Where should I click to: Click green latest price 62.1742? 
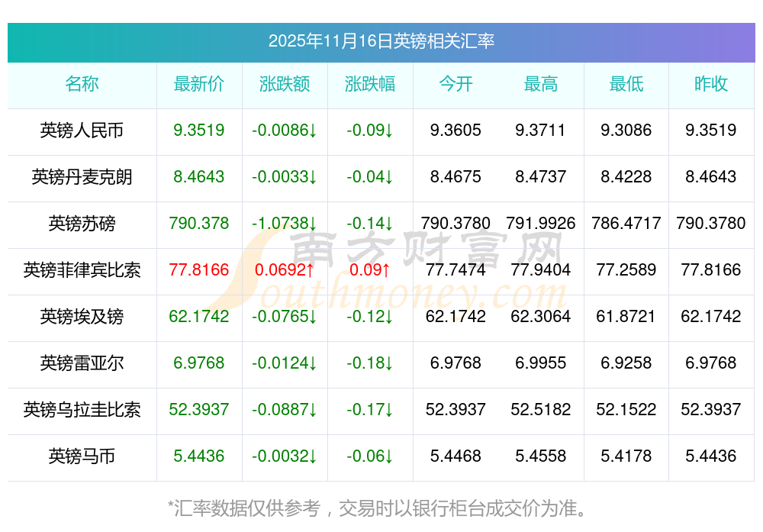pos(199,317)
